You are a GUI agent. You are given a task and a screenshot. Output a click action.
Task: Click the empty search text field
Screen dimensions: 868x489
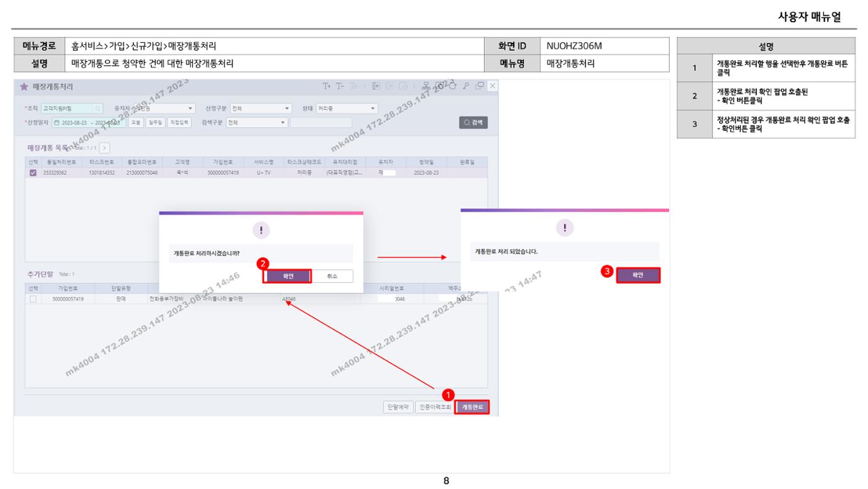321,123
